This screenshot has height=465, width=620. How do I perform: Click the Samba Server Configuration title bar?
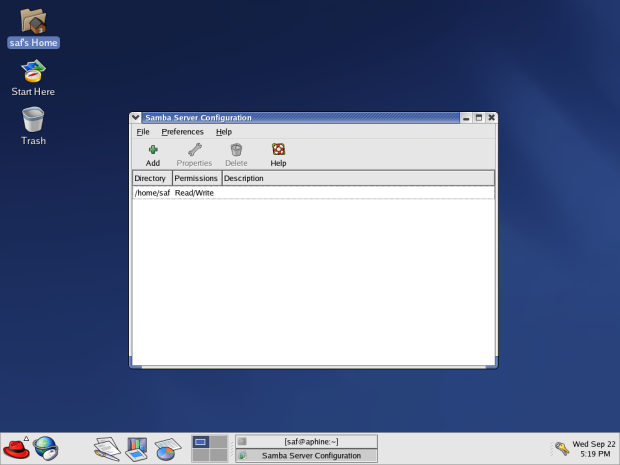coord(301,117)
